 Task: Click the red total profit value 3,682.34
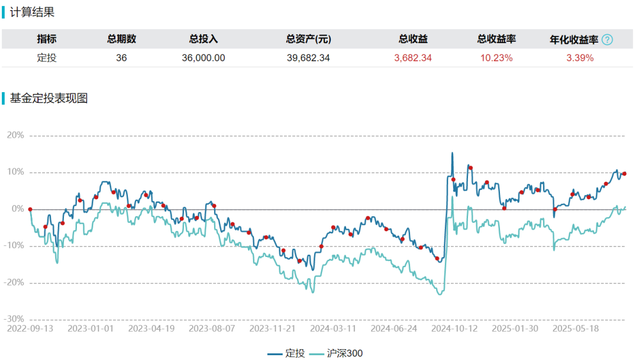pos(414,58)
